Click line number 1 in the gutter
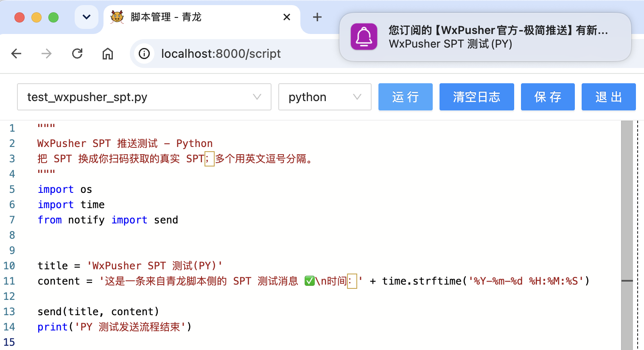This screenshot has height=350, width=644. click(x=12, y=128)
